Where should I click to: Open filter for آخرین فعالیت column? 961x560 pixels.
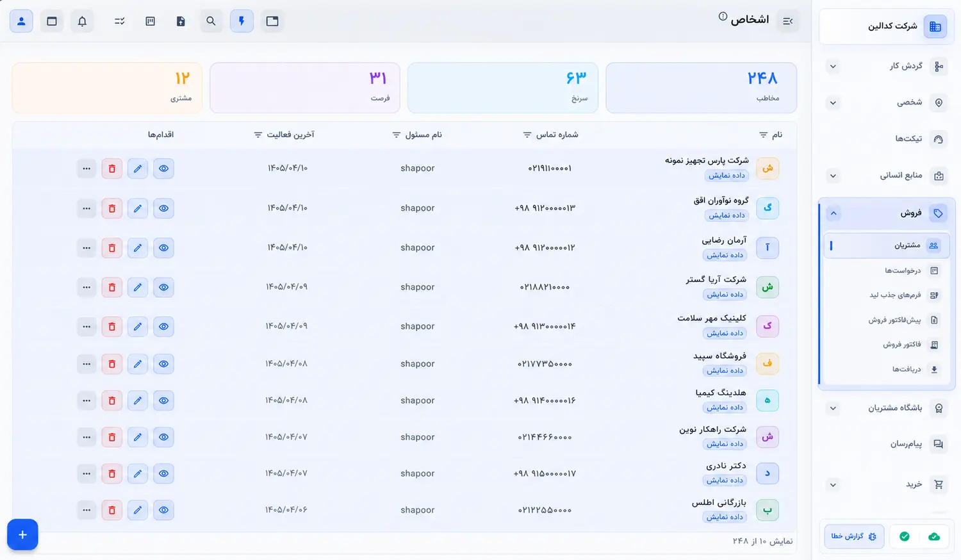click(x=258, y=135)
